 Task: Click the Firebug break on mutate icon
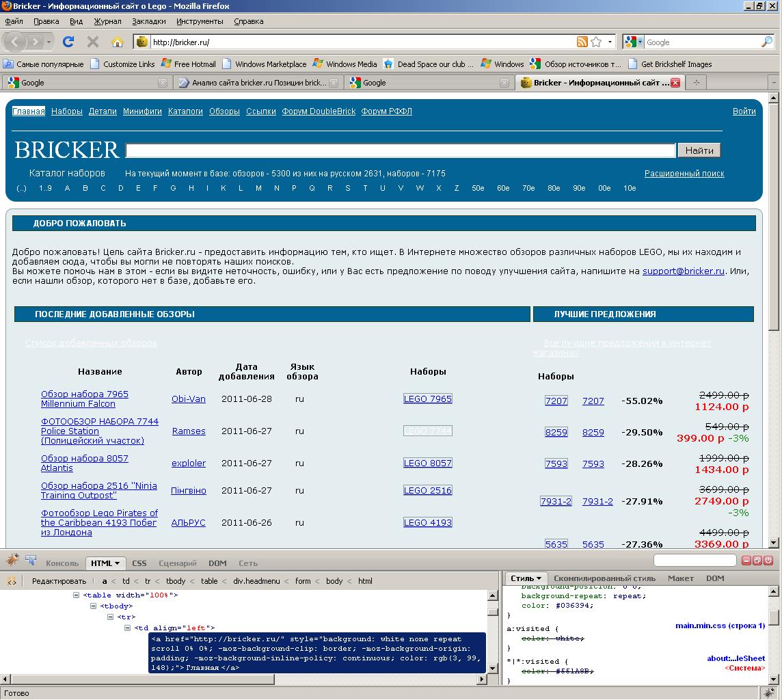tap(12, 581)
